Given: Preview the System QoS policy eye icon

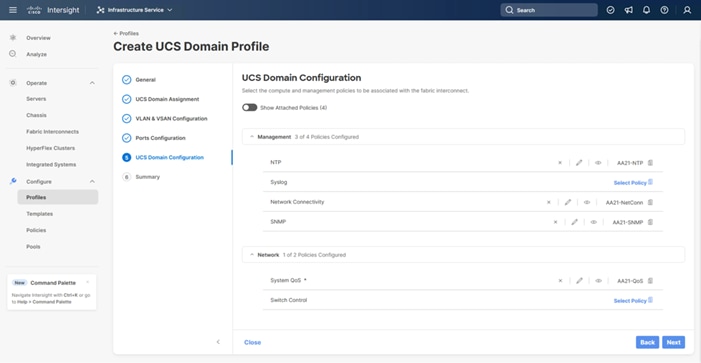Looking at the screenshot, I should click(x=599, y=281).
